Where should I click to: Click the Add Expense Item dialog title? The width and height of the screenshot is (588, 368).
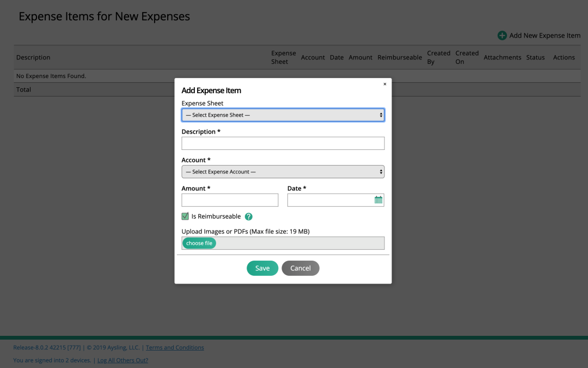coord(211,91)
